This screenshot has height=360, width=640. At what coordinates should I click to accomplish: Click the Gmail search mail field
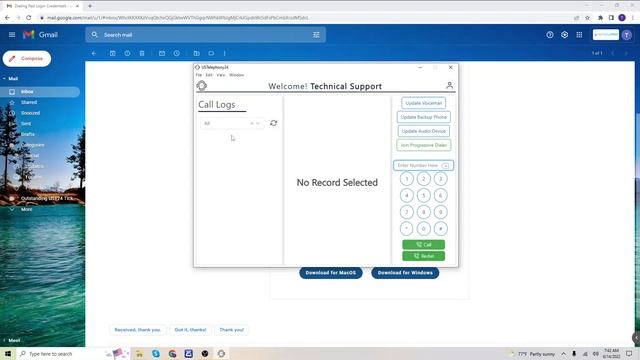[204, 35]
